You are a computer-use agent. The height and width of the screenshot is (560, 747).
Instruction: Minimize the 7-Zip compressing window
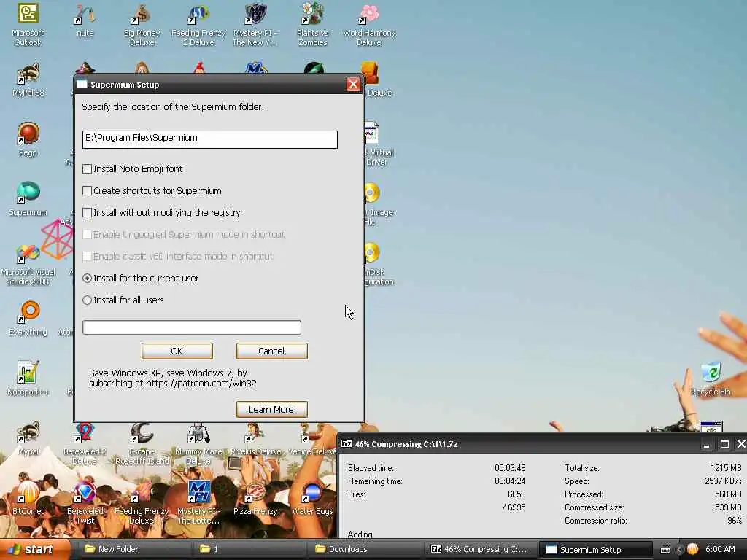point(706,444)
